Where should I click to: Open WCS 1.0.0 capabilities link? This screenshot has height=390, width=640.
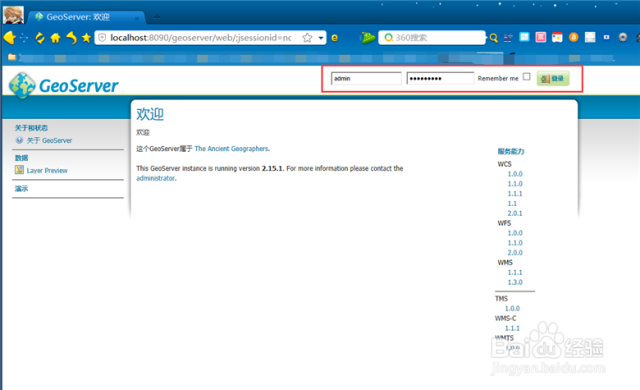click(x=515, y=174)
